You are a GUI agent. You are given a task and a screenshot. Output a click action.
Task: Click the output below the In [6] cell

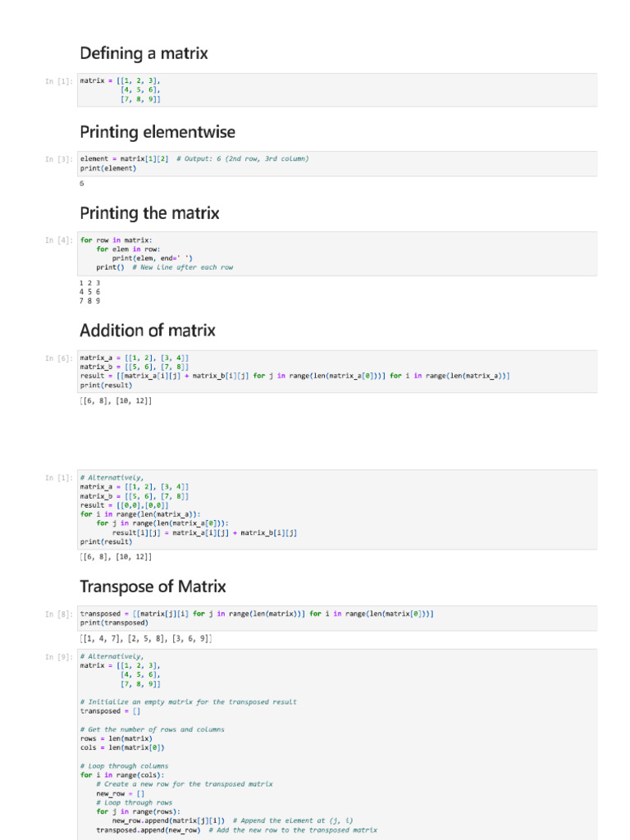point(116,400)
